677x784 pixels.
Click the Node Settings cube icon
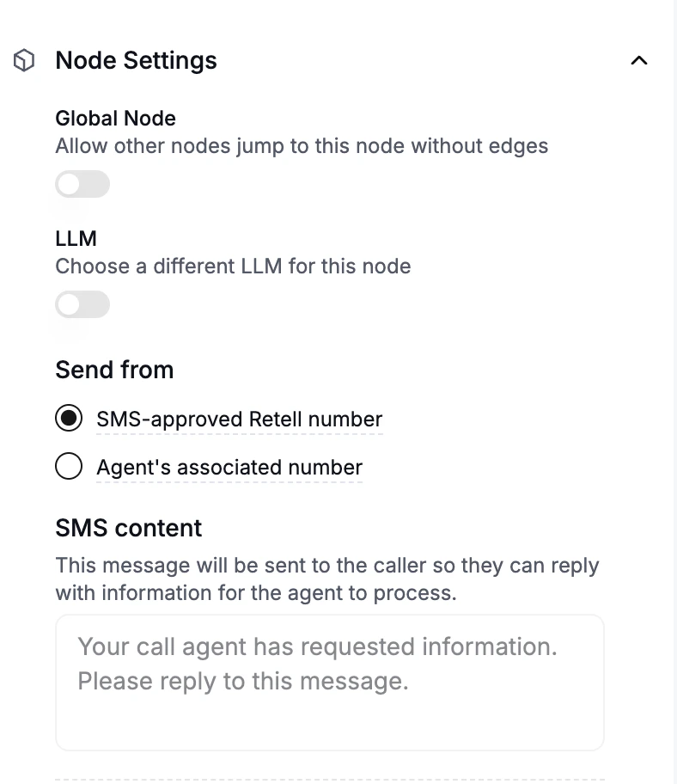click(x=25, y=60)
